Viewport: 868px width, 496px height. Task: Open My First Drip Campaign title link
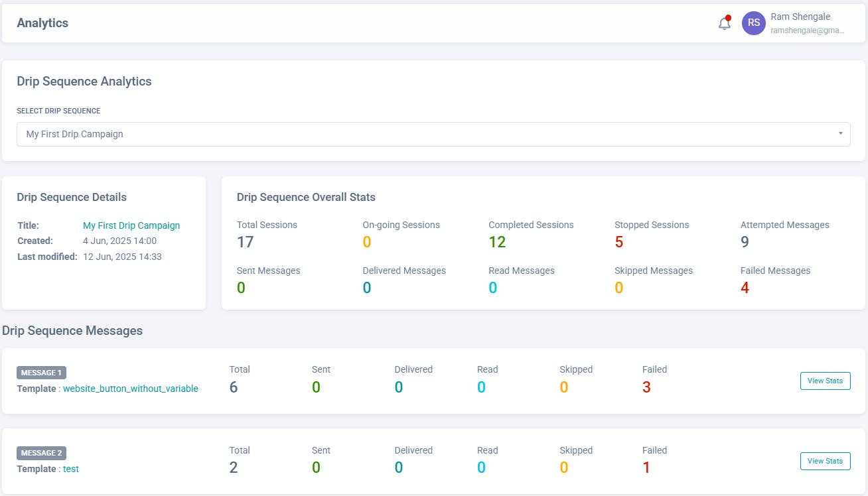pyautogui.click(x=131, y=225)
